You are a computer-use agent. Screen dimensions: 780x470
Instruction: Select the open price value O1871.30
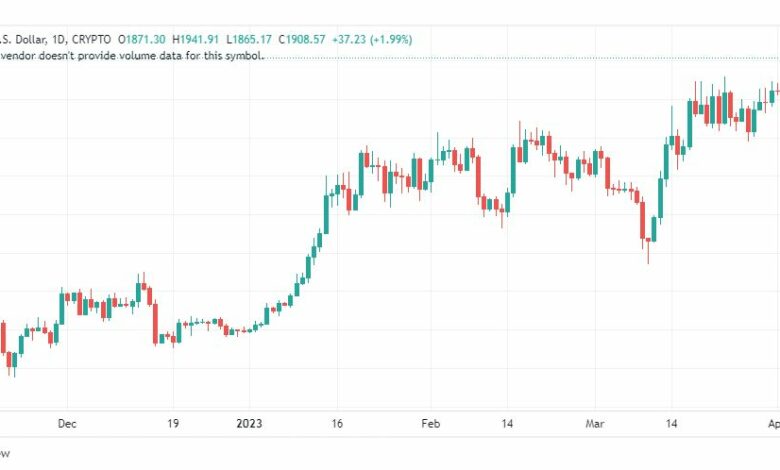[x=142, y=39]
